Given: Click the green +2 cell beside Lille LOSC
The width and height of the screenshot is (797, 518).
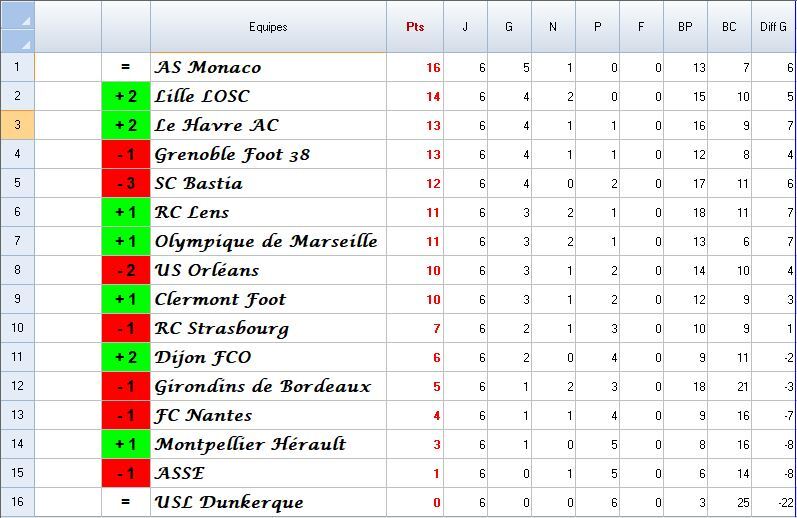Looking at the screenshot, I should 125,97.
